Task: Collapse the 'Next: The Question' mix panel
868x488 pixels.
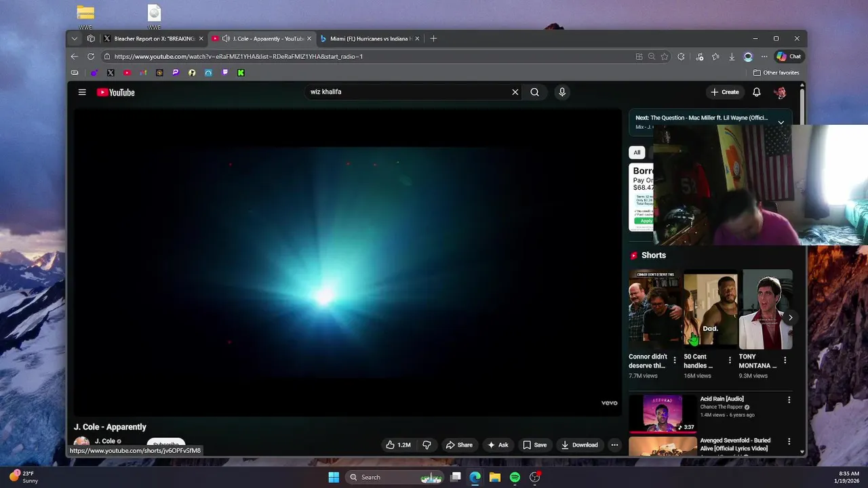Action: pos(781,123)
